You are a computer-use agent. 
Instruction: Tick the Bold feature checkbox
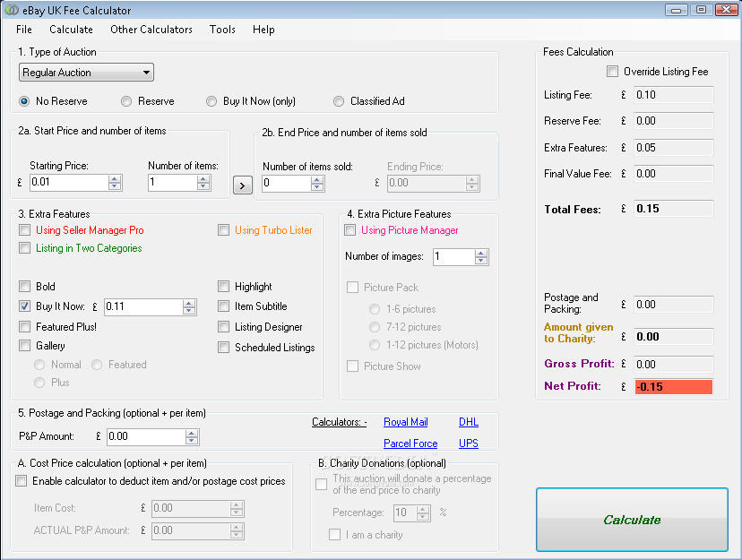coord(24,286)
